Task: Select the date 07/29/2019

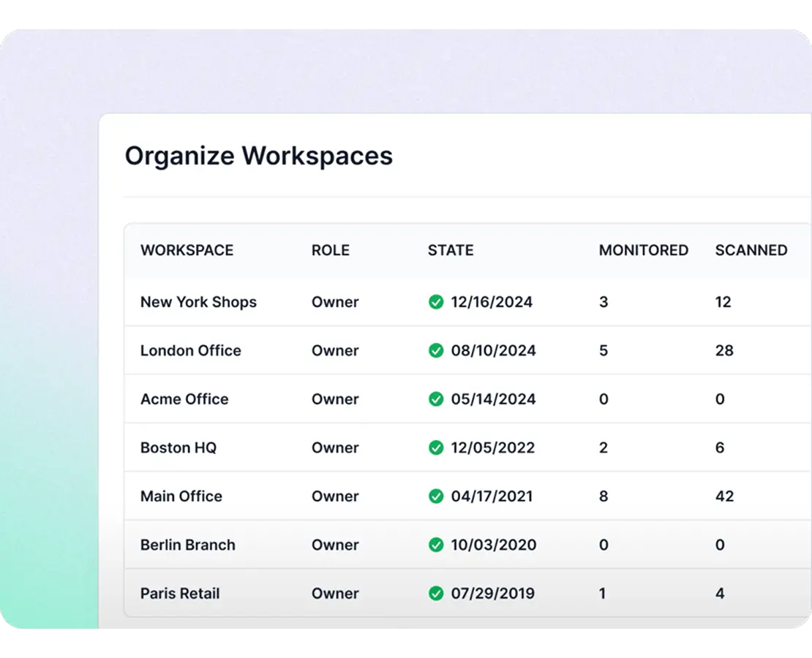Action: 493,594
